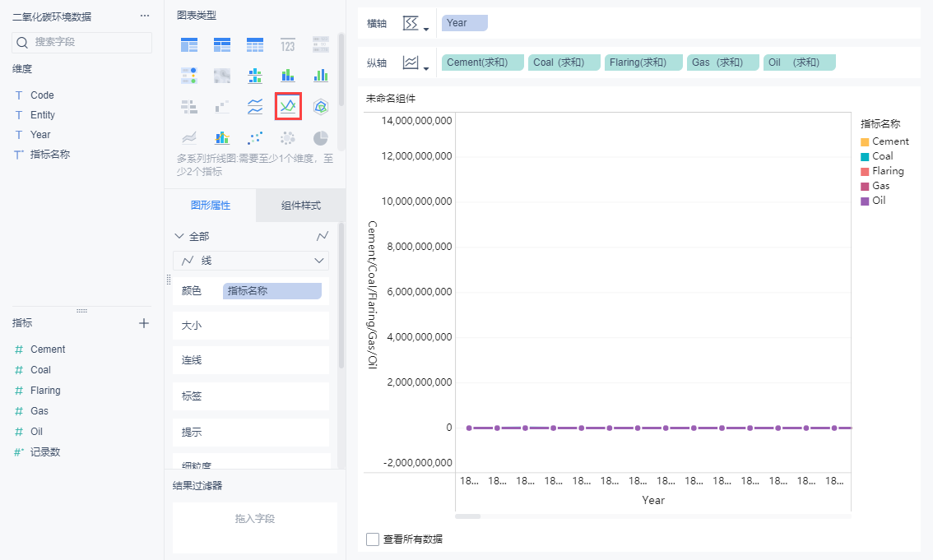Screen dimensions: 933x560
Task: Select the 指标名称 dimension field in list
Action: tap(50, 154)
